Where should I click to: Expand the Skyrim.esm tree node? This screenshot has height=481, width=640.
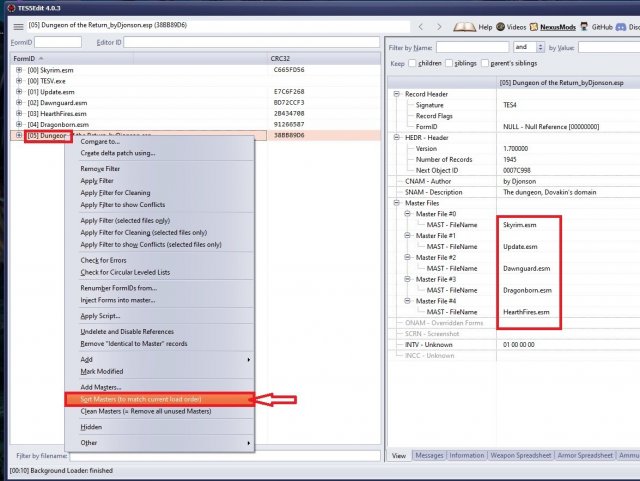point(19,71)
